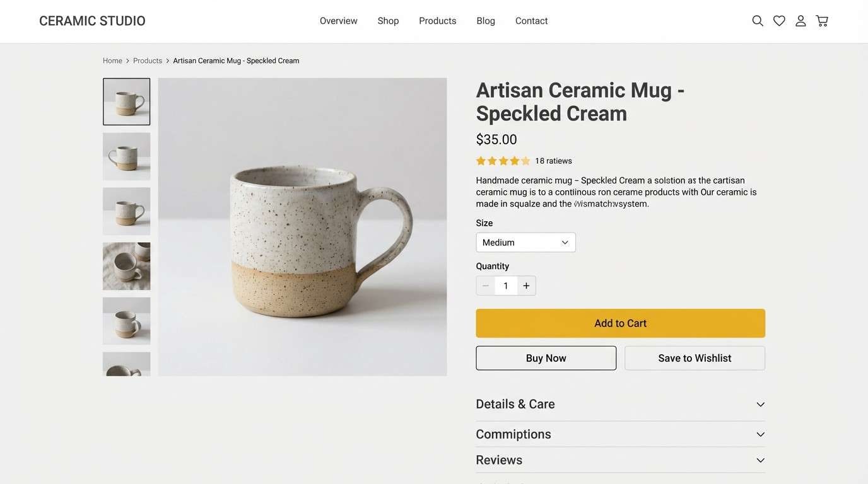Decrease quantity with the minus icon
The image size is (868, 484).
486,286
